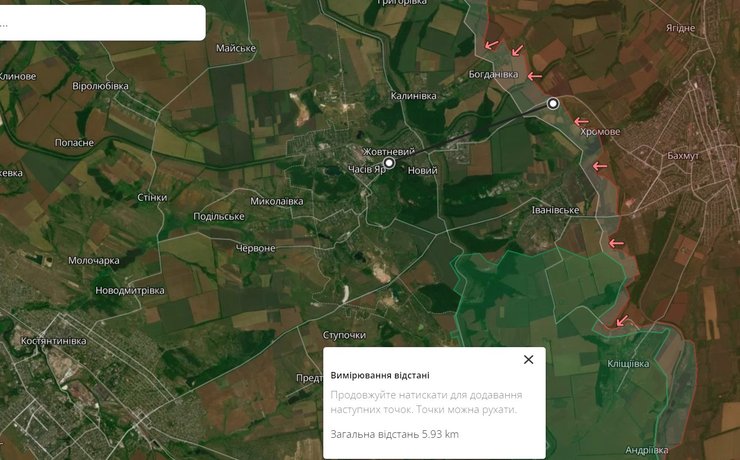
Task: Select the Іванівське village label
Action: (554, 210)
